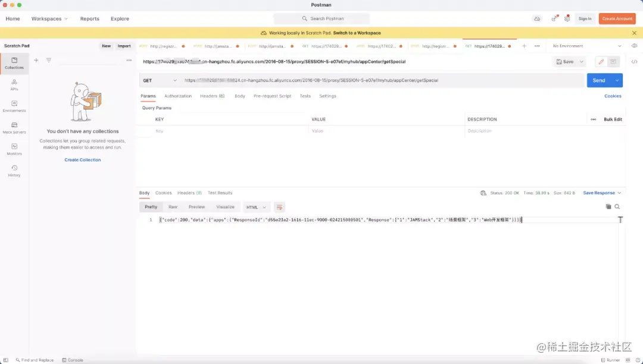
Task: Click the environment quick look eye icon
Action: click(x=634, y=46)
